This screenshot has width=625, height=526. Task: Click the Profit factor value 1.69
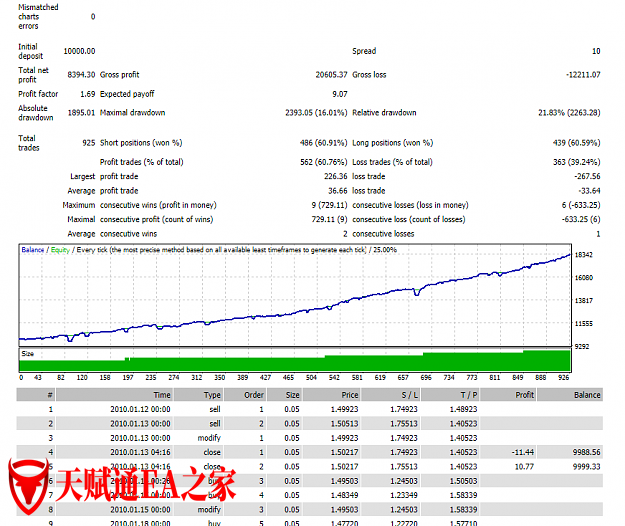click(x=87, y=94)
